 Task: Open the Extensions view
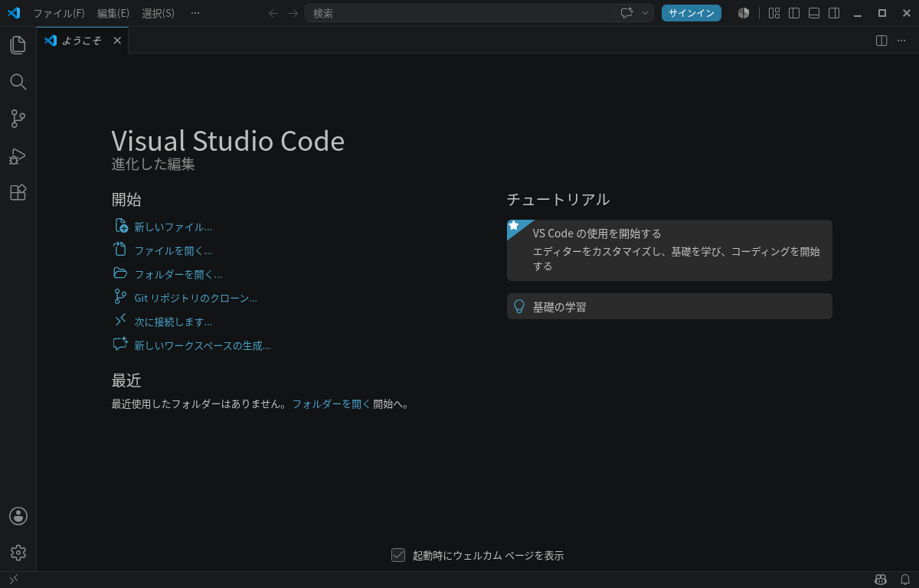click(x=18, y=193)
